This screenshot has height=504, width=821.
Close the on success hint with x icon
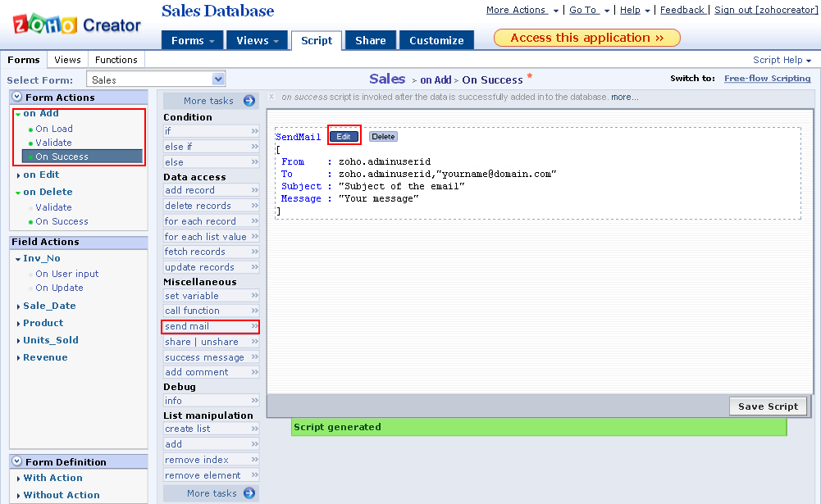[x=272, y=97]
